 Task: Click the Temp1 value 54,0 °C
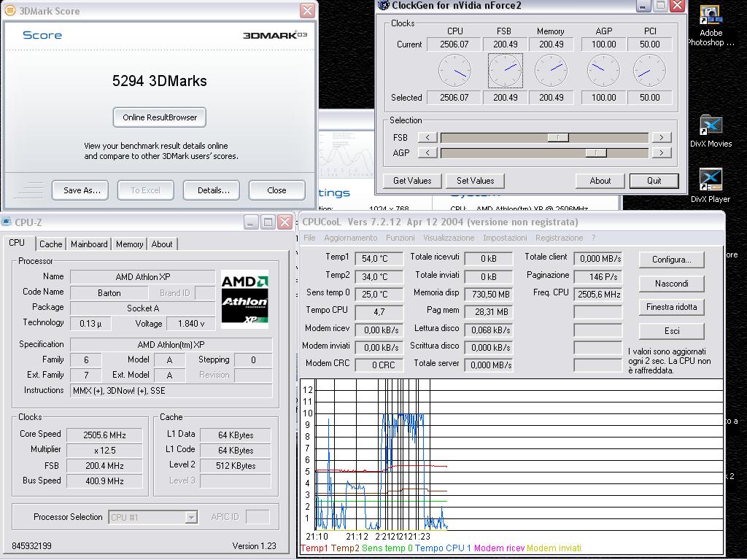(379, 259)
